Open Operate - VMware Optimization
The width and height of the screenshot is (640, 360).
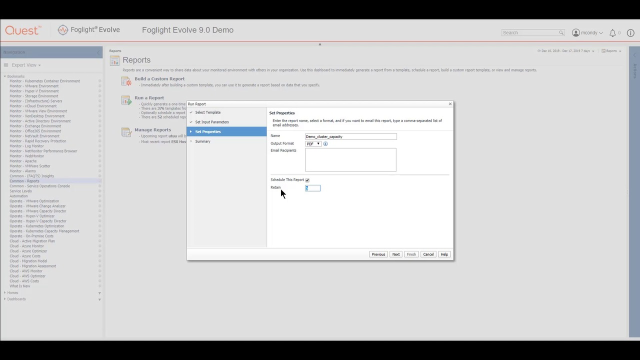click(34, 201)
